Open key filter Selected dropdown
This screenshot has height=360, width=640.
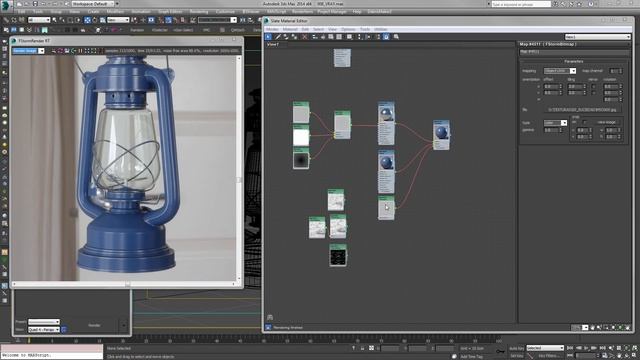click(x=545, y=348)
